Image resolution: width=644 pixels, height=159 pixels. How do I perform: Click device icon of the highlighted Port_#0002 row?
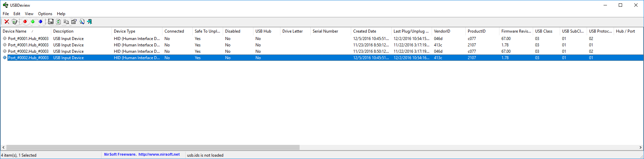[x=5, y=57]
